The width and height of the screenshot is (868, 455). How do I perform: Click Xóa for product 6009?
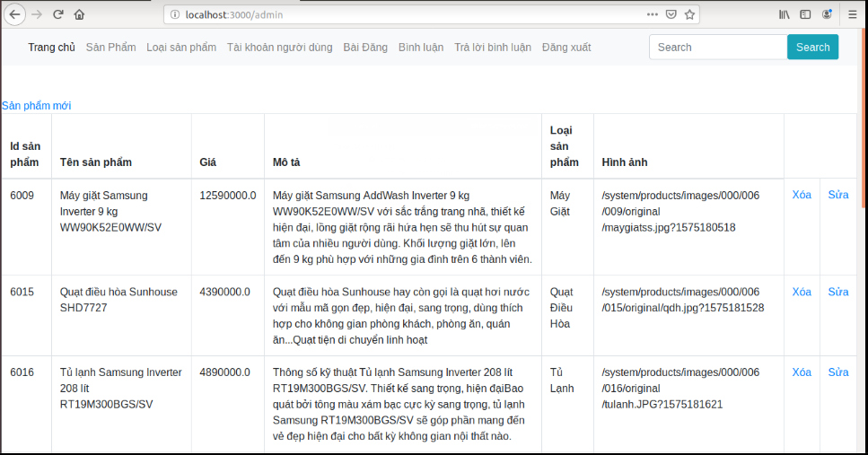point(802,195)
